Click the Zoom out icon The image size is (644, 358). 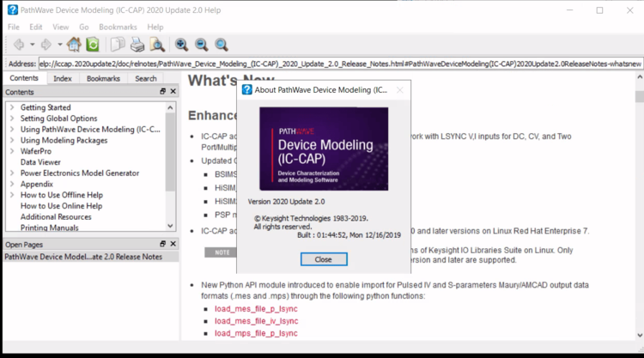tap(201, 45)
